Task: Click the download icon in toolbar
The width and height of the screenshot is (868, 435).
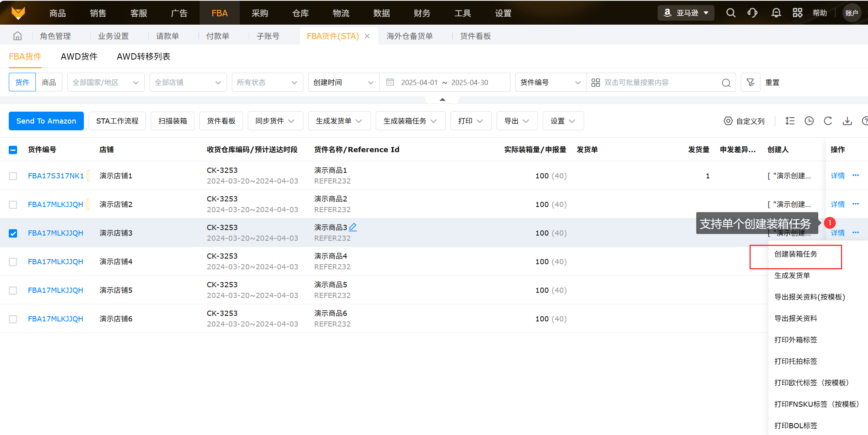Action: click(847, 121)
